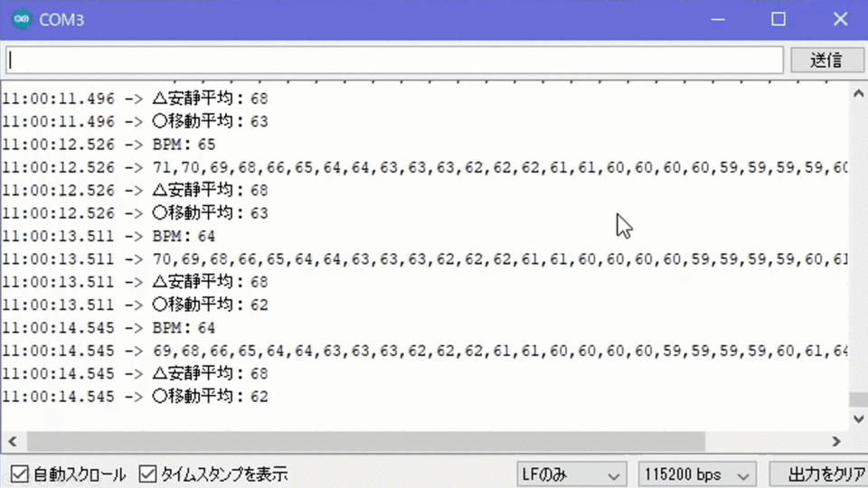Click the horizontal scrollbar thumb
The height and width of the screenshot is (488, 868).
[x=366, y=442]
